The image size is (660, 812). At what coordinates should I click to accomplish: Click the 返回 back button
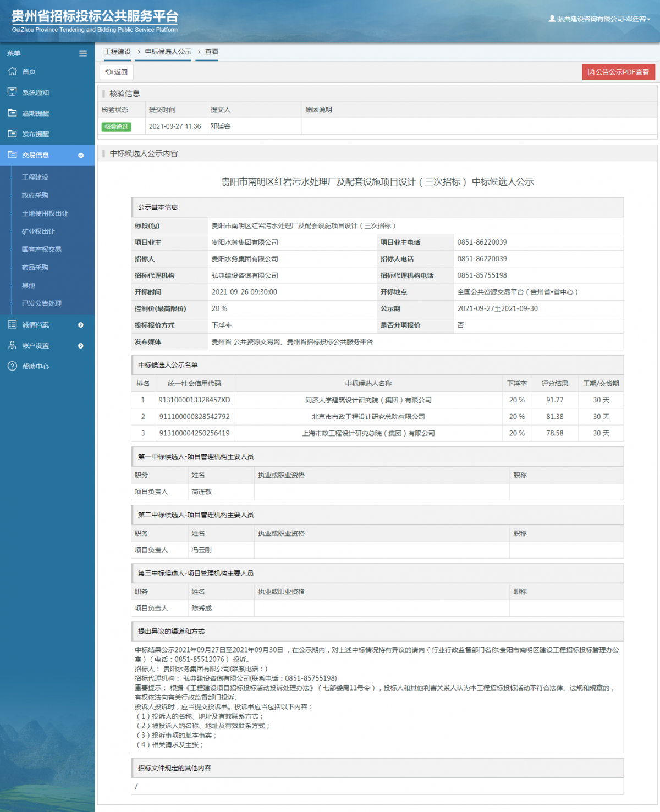117,72
